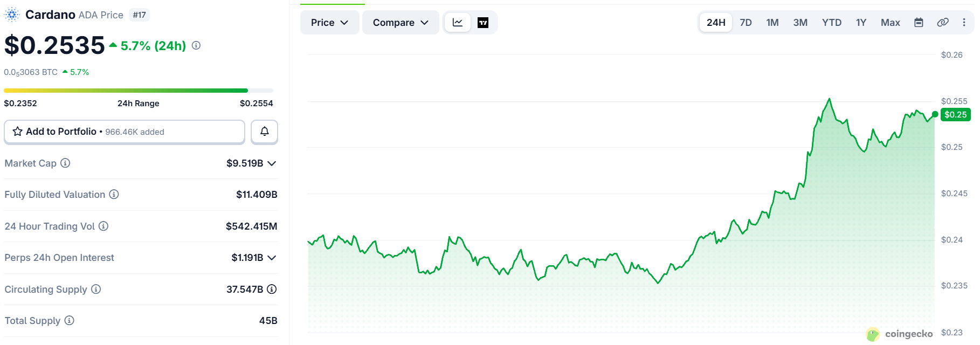
Task: Click the Fully Diluted Valuation info icon
Action: (114, 194)
